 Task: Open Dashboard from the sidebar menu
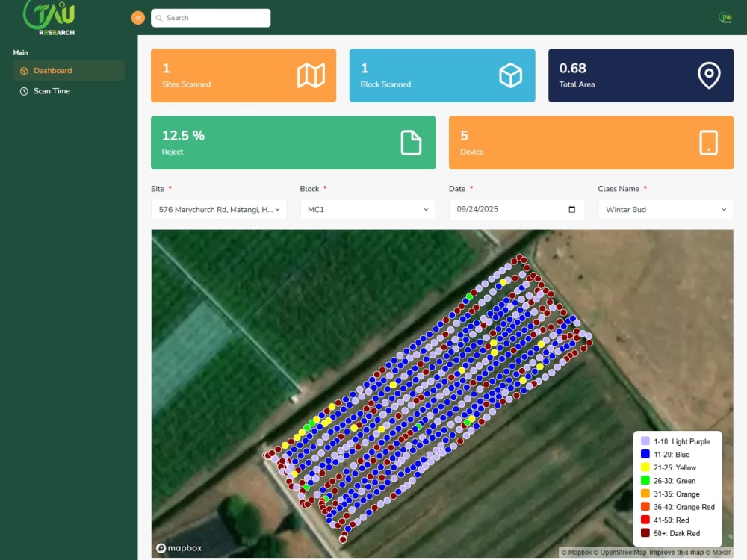click(69, 71)
